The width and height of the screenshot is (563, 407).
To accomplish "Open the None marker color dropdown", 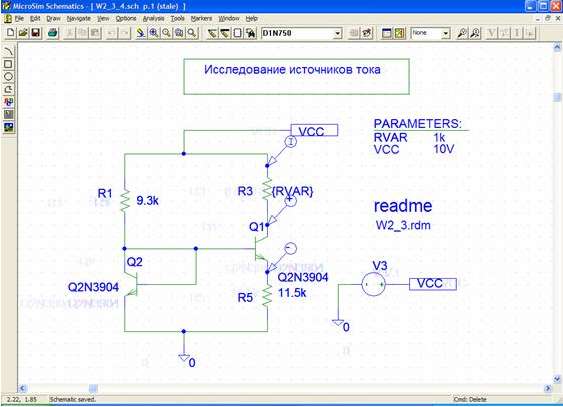I will (446, 33).
